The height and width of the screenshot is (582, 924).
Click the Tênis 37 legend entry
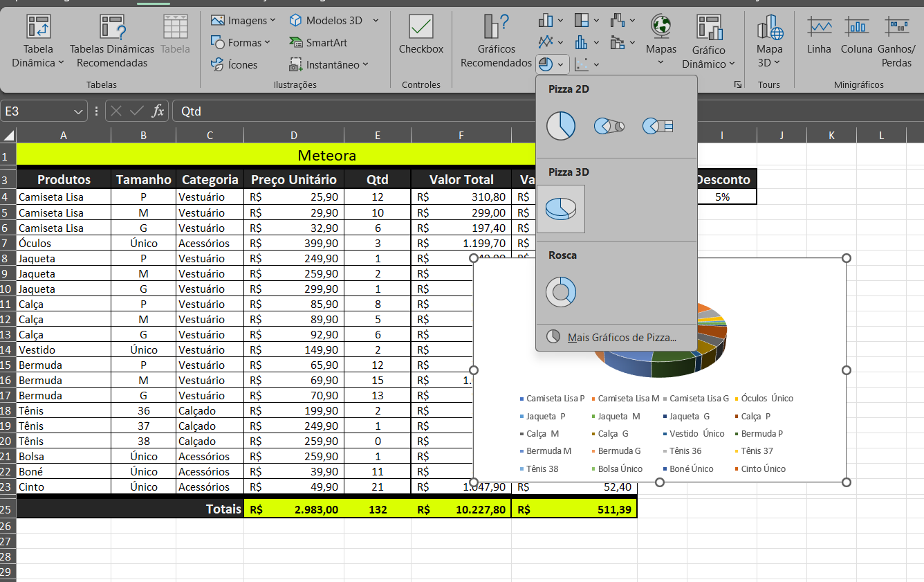point(754,451)
